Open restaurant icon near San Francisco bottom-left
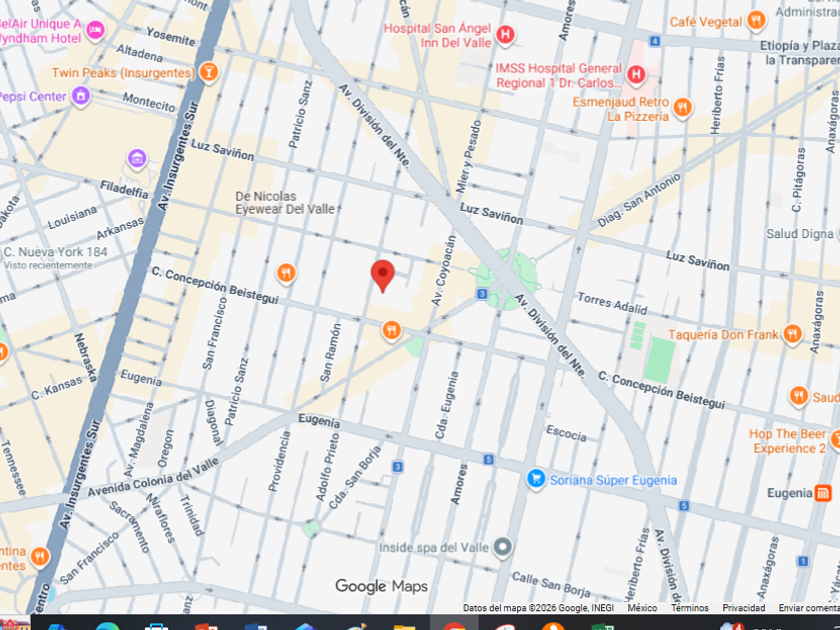 click(x=40, y=557)
